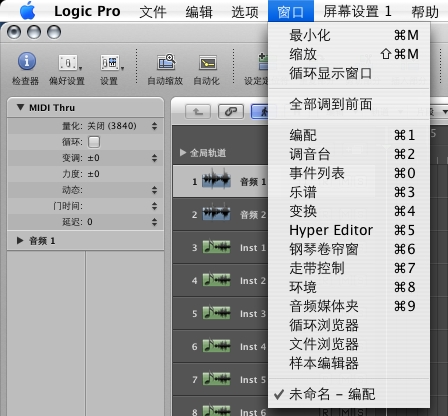Select the Inst 1 track name
448x416 pixels.
pyautogui.click(x=253, y=248)
